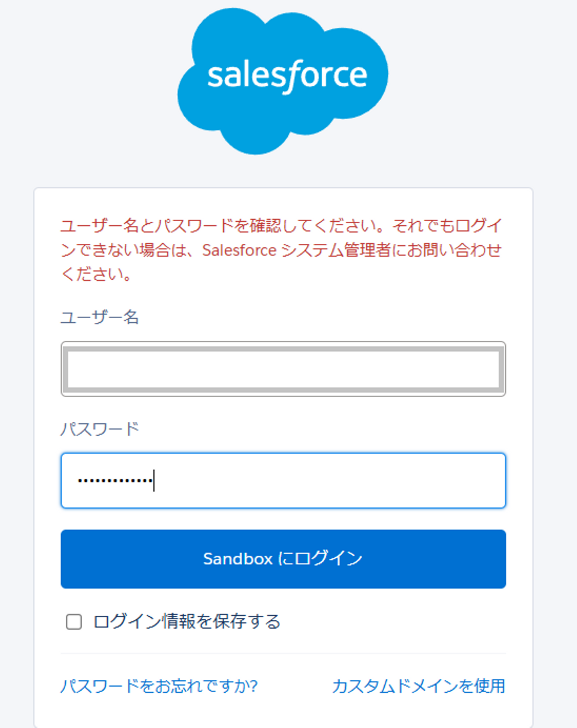Viewport: 577px width, 728px height.
Task: Follow the "カスタムドメインを使用" link
Action: click(x=418, y=686)
